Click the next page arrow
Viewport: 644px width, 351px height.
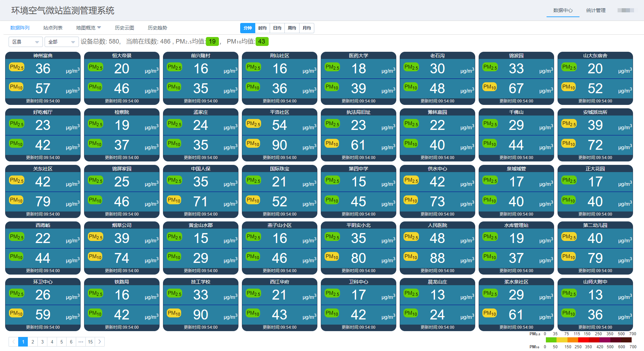point(100,342)
